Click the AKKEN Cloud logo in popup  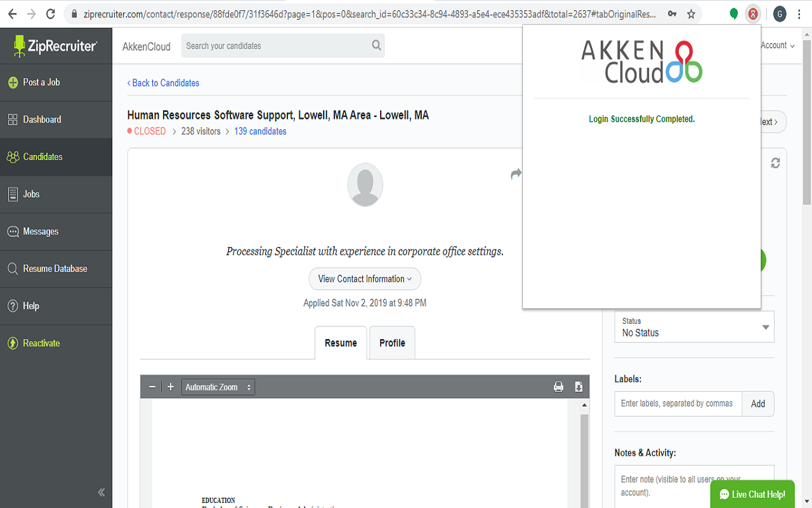(x=642, y=62)
